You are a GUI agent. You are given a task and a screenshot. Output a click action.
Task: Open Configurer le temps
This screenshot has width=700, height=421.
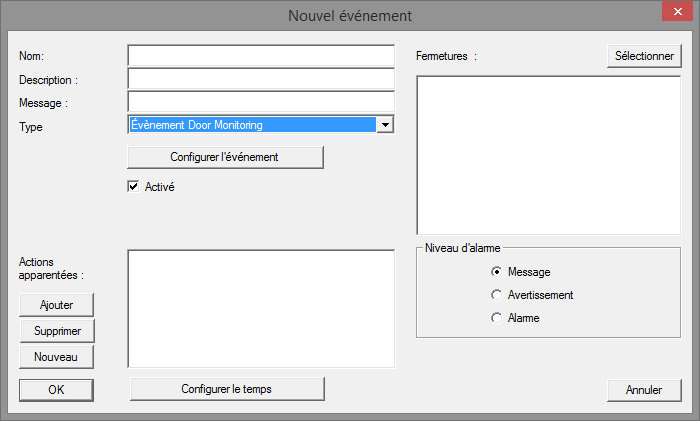tap(226, 389)
